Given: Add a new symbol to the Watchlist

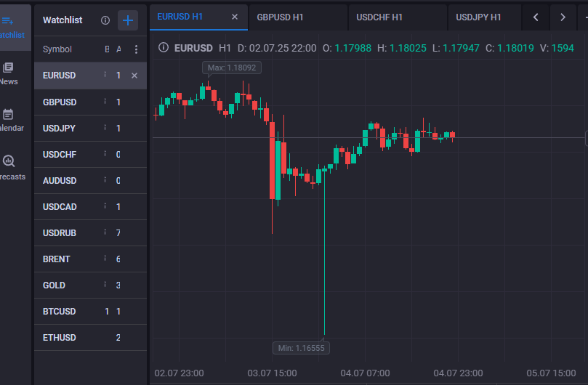Looking at the screenshot, I should click(128, 20).
